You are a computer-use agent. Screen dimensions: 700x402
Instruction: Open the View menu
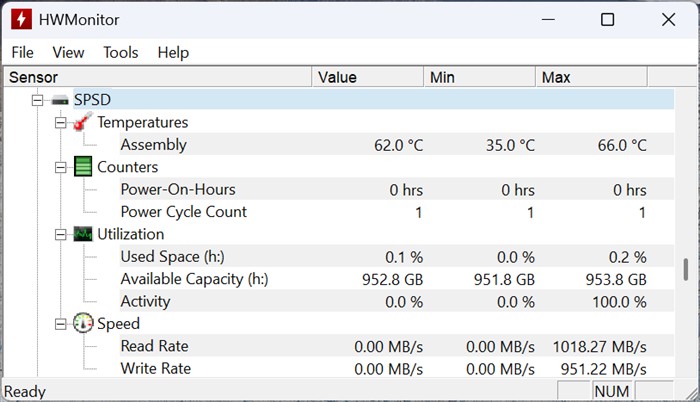[68, 52]
